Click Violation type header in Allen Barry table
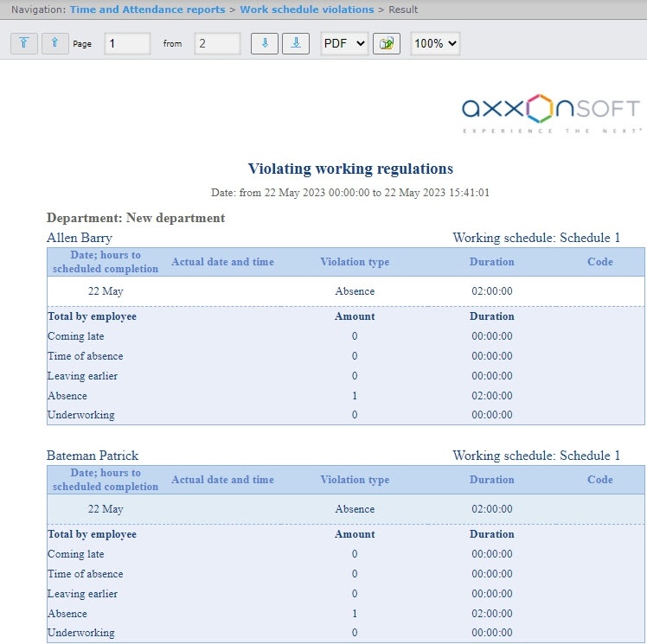The height and width of the screenshot is (644, 647). (355, 262)
